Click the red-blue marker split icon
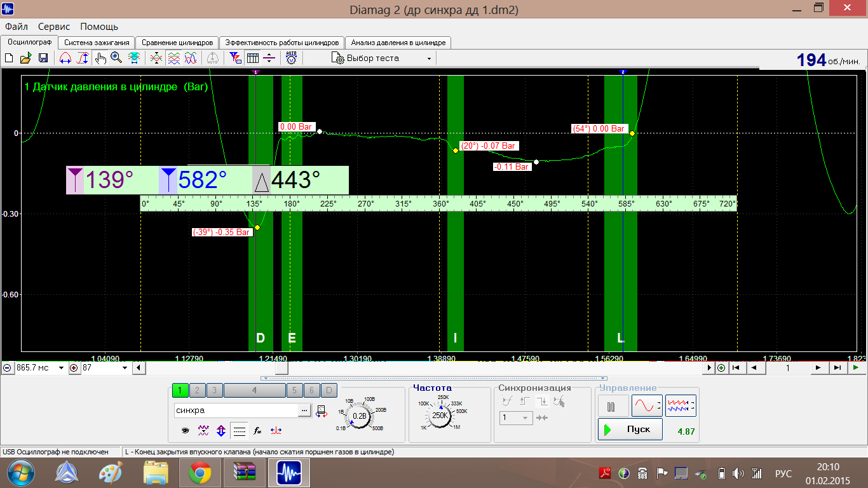This screenshot has height=488, width=868. 276,430
